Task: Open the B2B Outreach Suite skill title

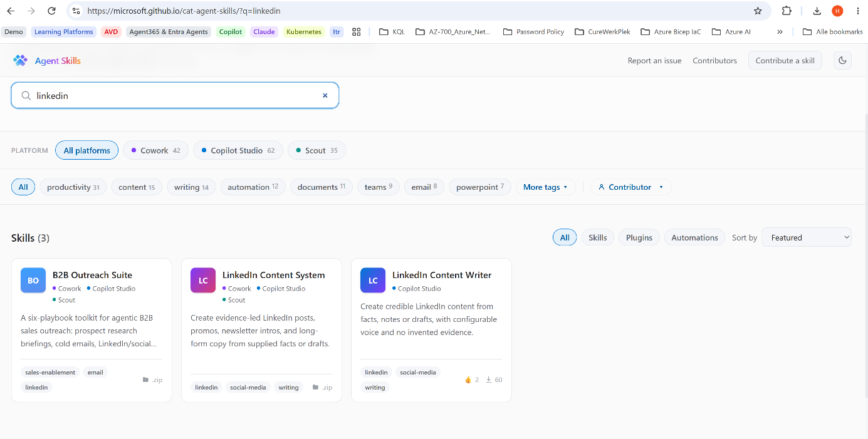Action: click(92, 275)
